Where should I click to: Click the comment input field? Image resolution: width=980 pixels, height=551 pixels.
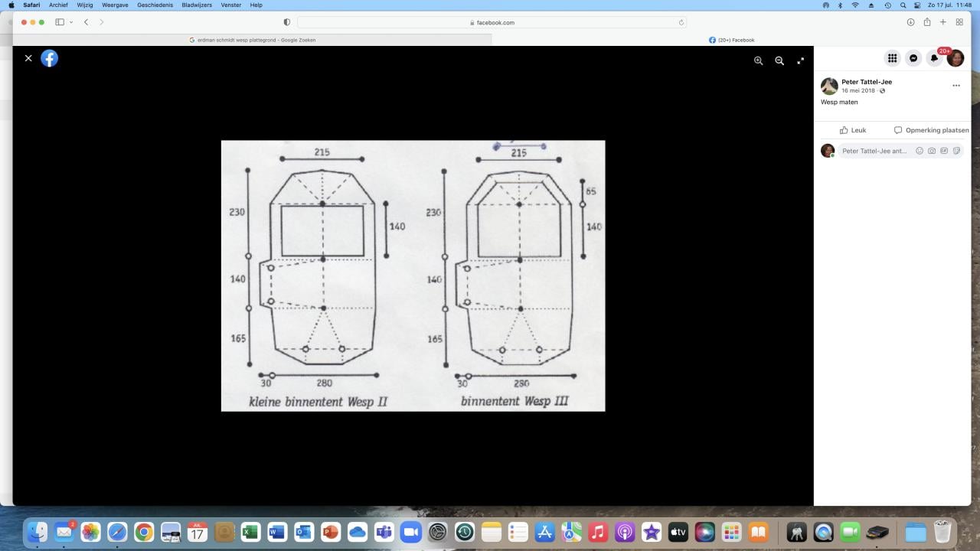pyautogui.click(x=875, y=151)
